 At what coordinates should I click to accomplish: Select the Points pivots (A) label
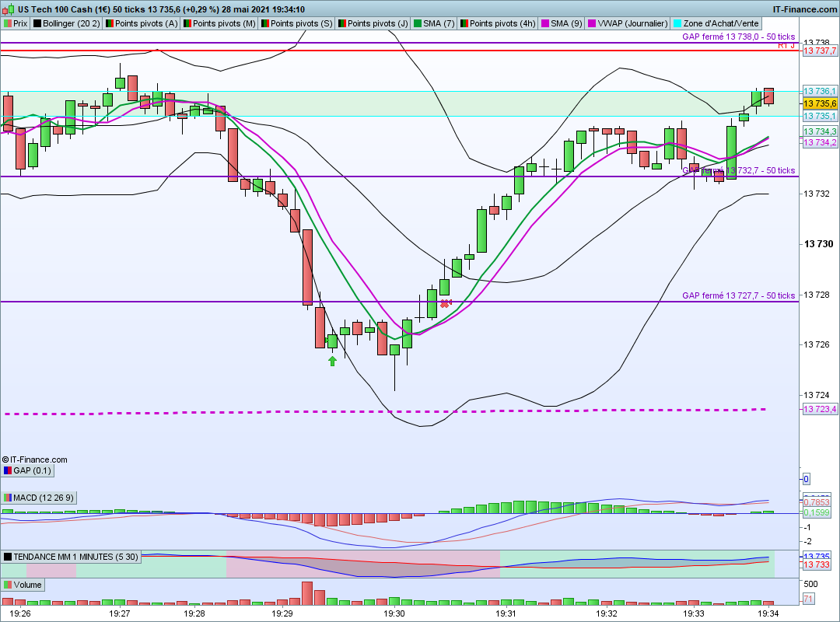142,23
